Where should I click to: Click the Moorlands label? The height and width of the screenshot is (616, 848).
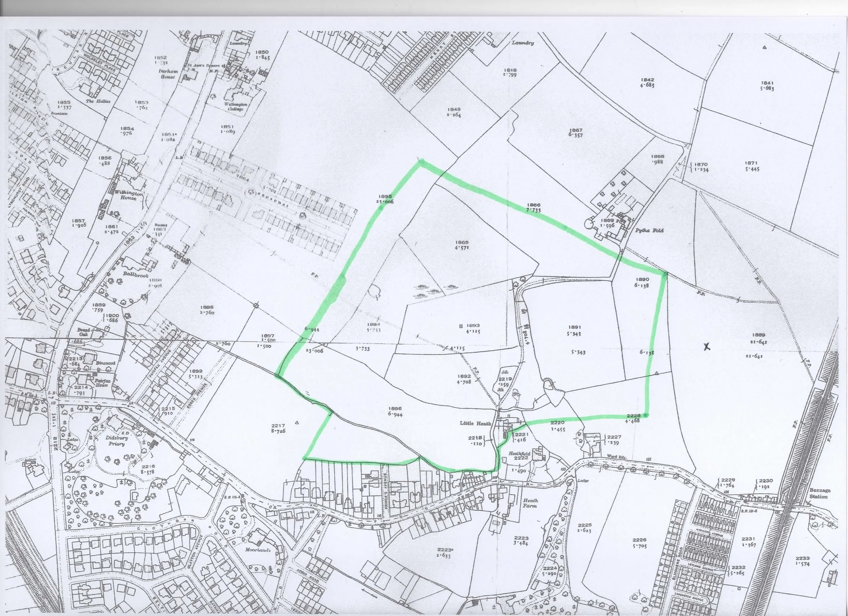click(258, 550)
